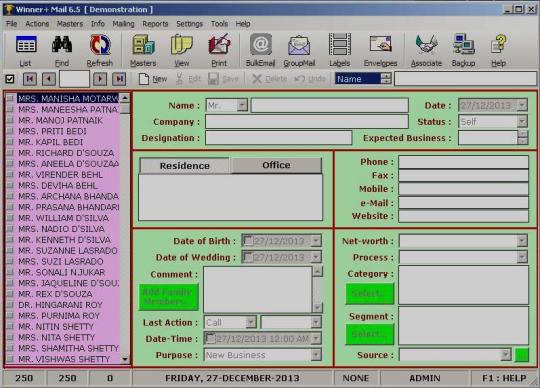Open the Net-worth dropdown

tap(522, 240)
